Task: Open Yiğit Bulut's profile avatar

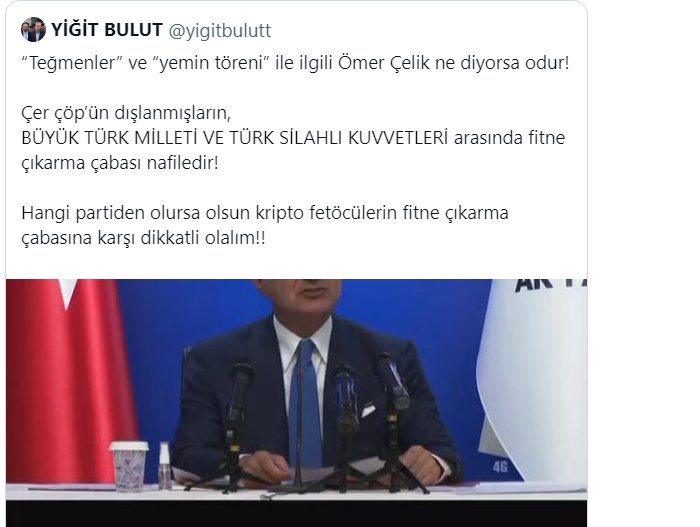Action: point(33,30)
